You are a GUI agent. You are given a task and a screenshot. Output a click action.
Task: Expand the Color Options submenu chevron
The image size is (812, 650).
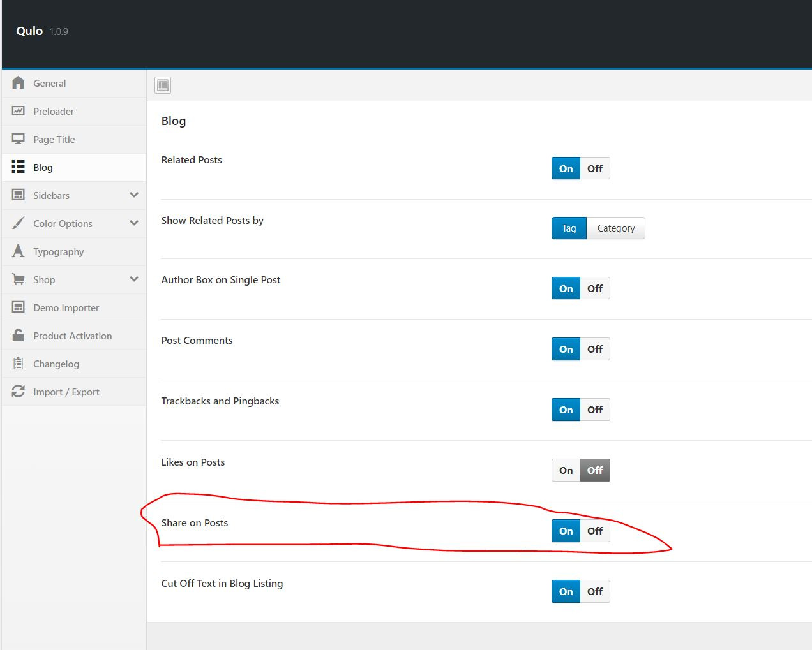pos(134,223)
